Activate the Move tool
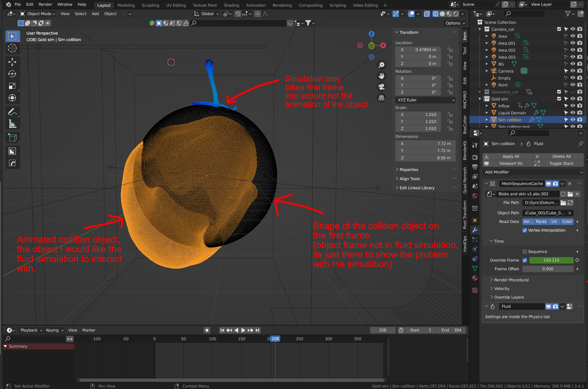 click(x=12, y=62)
